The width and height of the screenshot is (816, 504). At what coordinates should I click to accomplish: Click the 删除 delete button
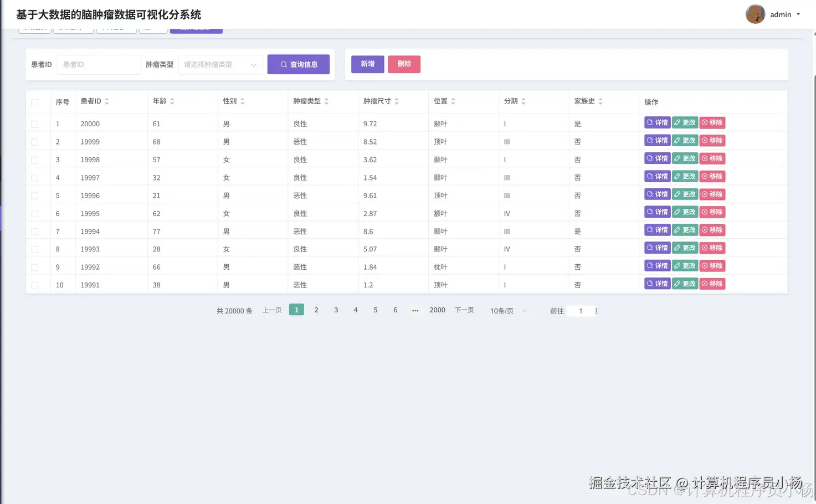(404, 64)
